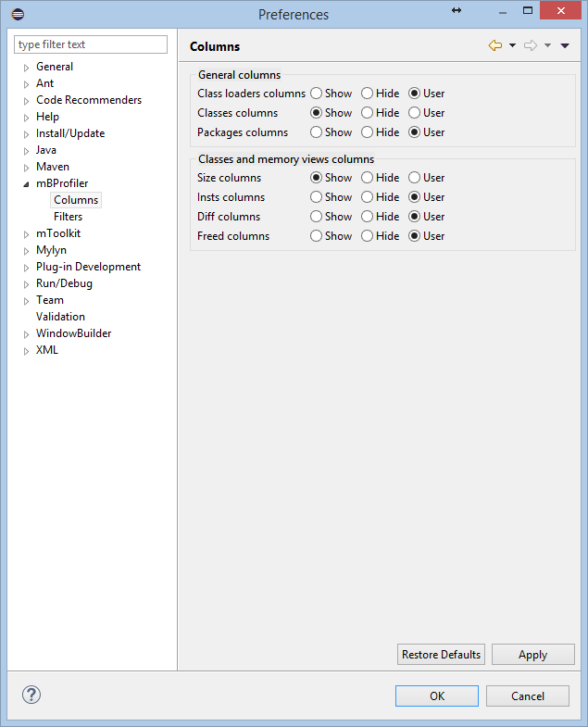588x727 pixels.
Task: Select Show for Class loaders columns
Action: click(x=317, y=94)
